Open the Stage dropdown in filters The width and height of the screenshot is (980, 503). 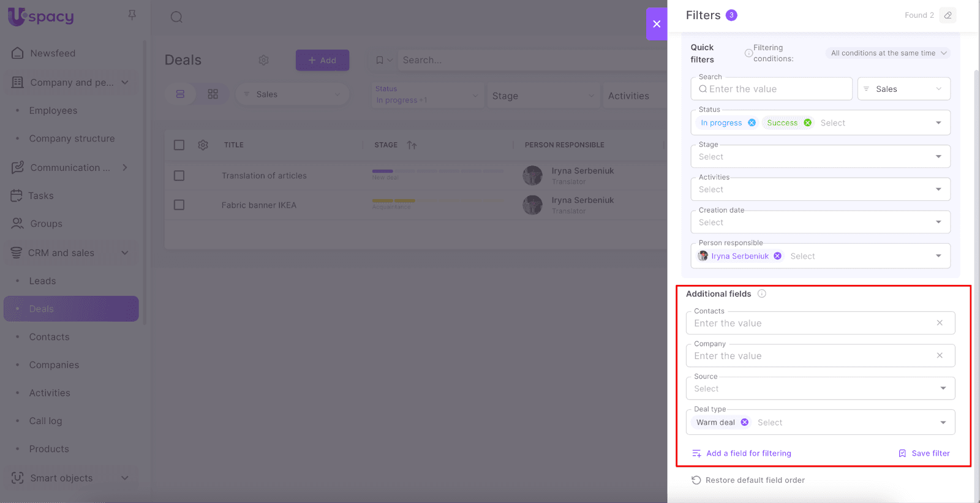820,157
